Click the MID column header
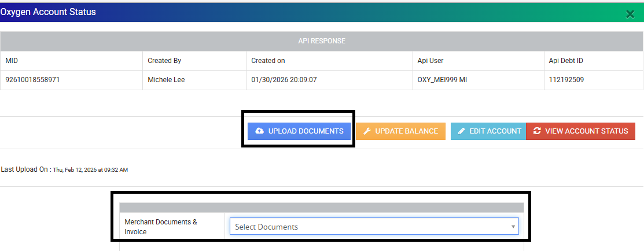Image resolution: width=644 pixels, height=251 pixels. (x=12, y=60)
